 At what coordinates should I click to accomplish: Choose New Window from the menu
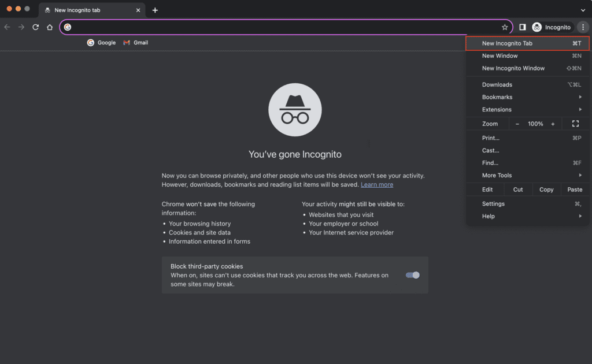click(x=527, y=56)
